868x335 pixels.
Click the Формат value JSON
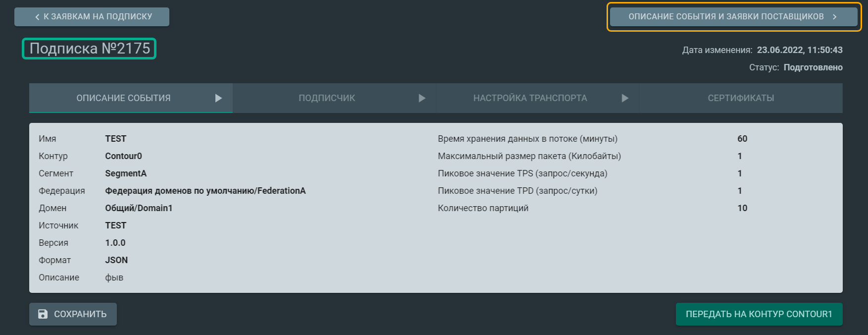coord(116,260)
